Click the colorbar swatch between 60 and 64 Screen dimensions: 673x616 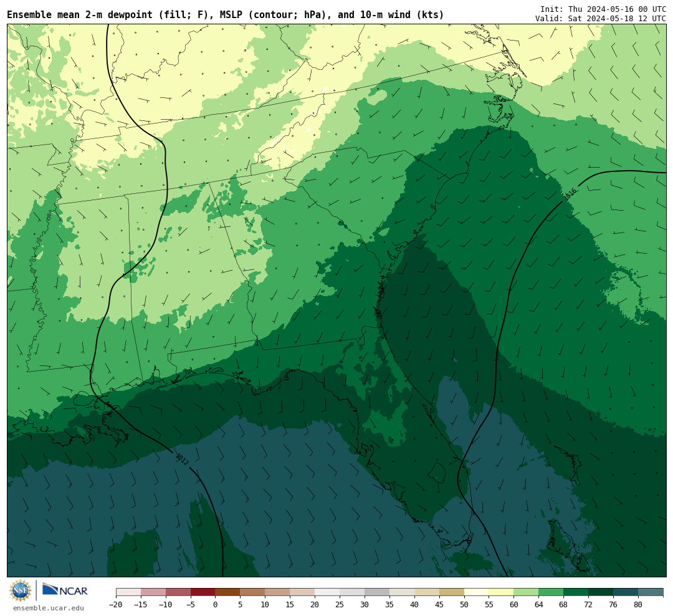click(x=526, y=592)
